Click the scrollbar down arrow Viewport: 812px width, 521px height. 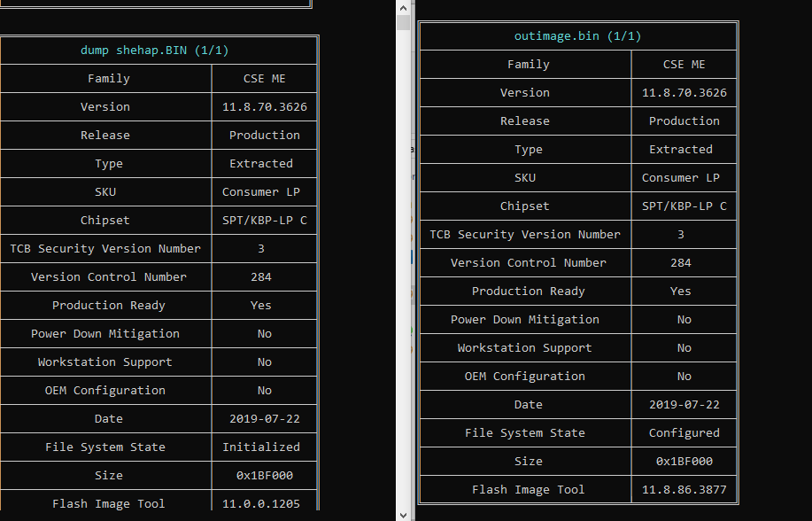pyautogui.click(x=404, y=515)
